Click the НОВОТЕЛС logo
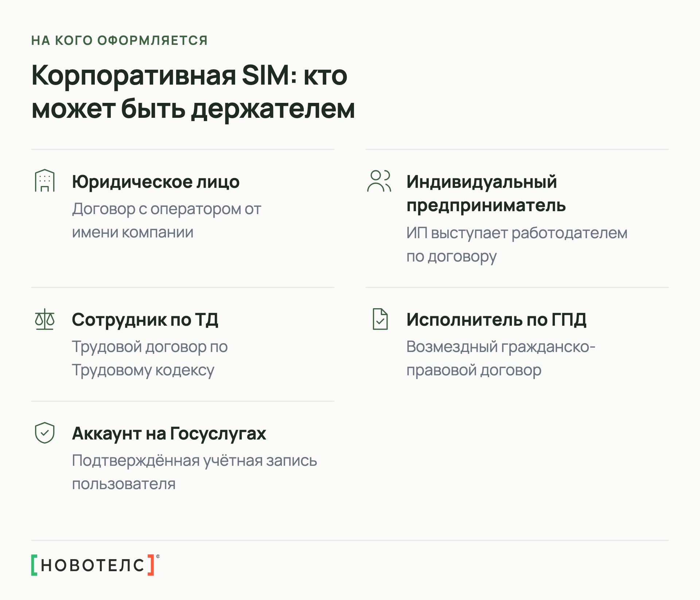The image size is (700, 600). [96, 565]
